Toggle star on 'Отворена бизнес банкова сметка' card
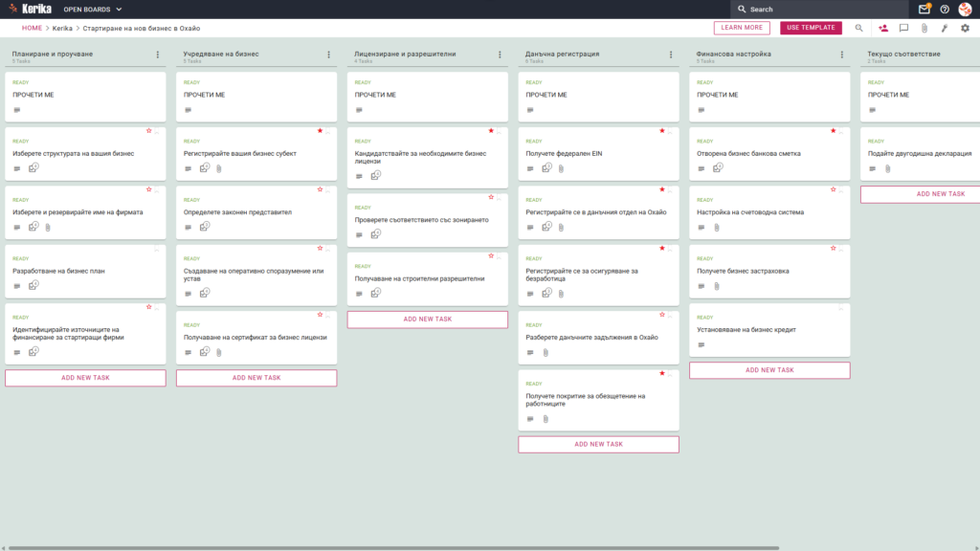Image resolution: width=980 pixels, height=551 pixels. (834, 130)
